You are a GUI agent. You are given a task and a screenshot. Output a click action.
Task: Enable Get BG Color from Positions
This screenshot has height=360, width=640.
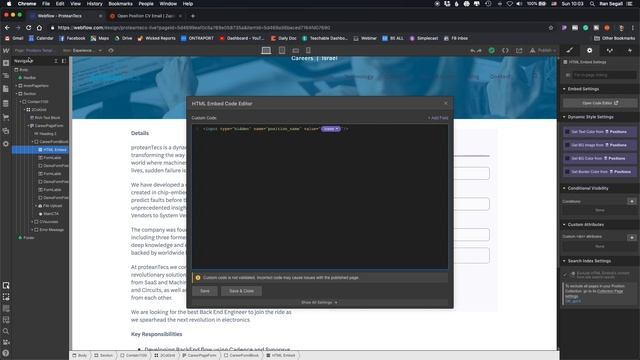pos(567,158)
